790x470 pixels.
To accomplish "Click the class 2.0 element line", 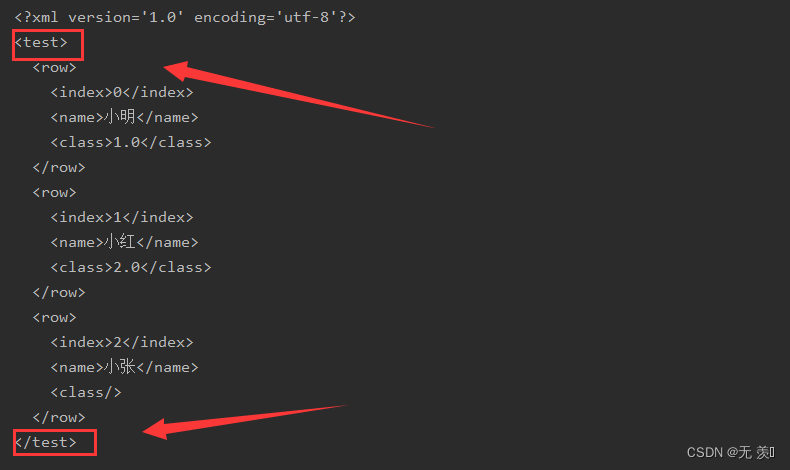I will click(x=131, y=267).
